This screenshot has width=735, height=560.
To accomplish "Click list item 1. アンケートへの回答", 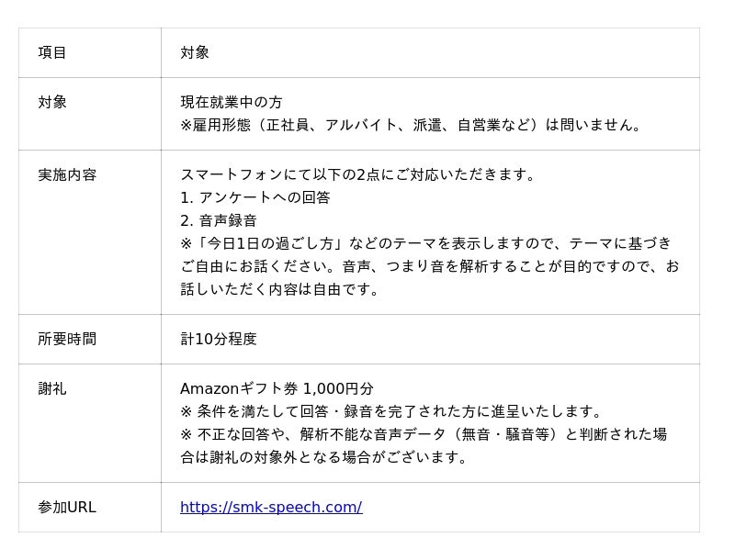I will 254,197.
